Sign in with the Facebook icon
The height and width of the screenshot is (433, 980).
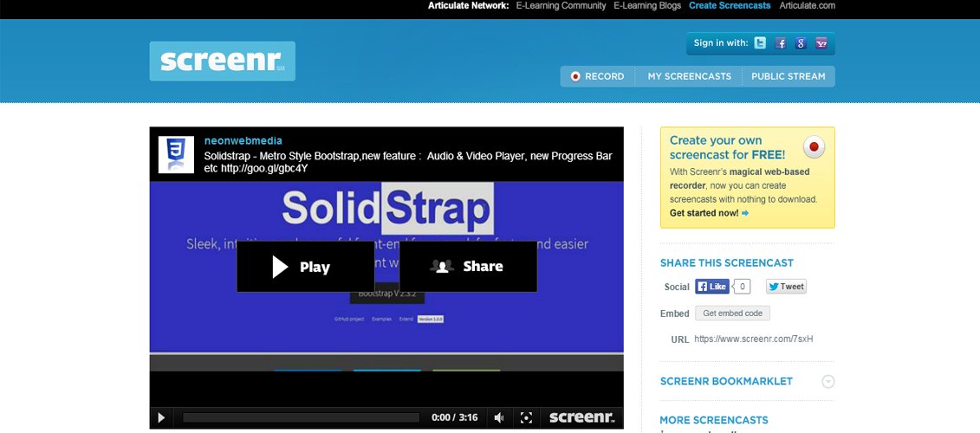click(781, 43)
